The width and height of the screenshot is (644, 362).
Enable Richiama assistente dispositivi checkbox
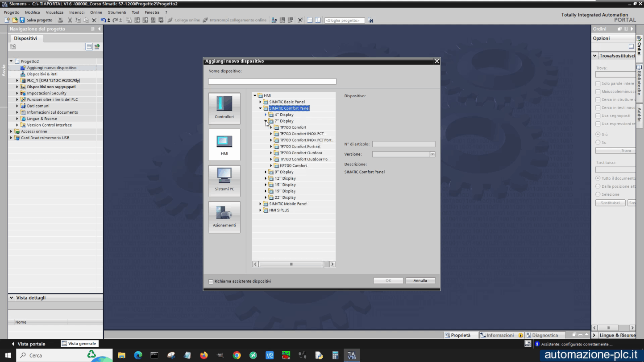point(211,281)
